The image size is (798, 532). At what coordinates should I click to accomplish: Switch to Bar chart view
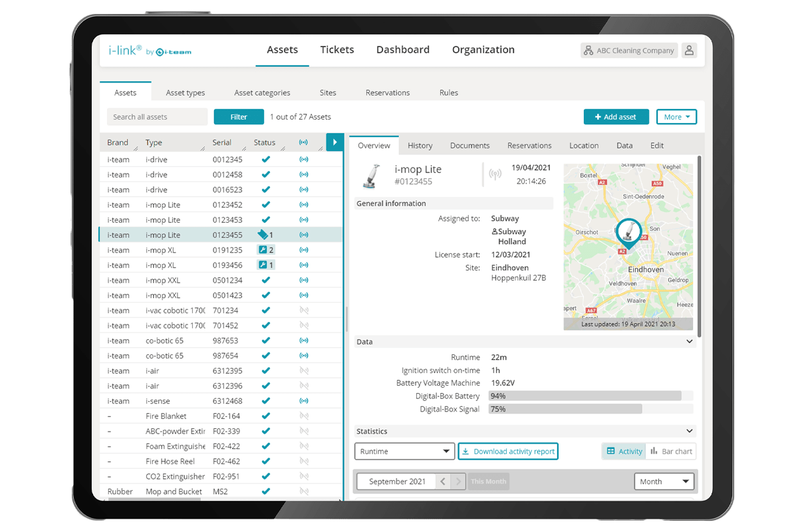[670, 452]
